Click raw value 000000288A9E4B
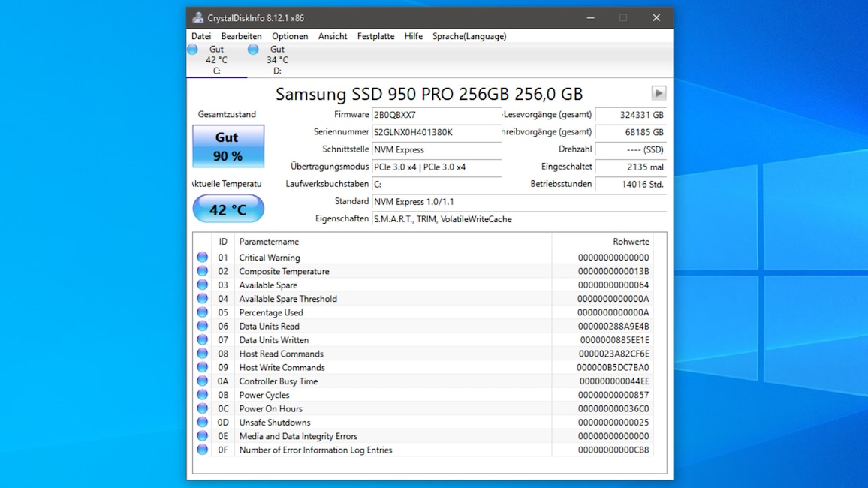This screenshot has height=488, width=868. tap(613, 326)
